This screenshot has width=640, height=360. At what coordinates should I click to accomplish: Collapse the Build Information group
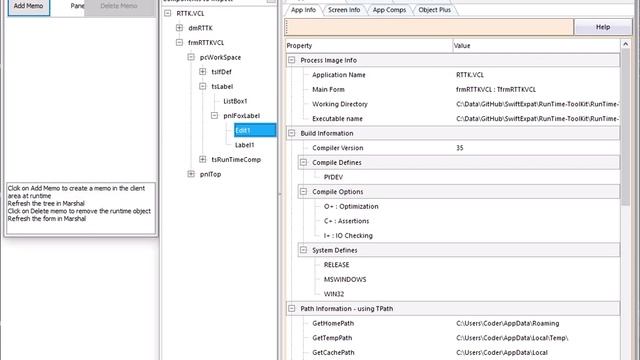292,133
